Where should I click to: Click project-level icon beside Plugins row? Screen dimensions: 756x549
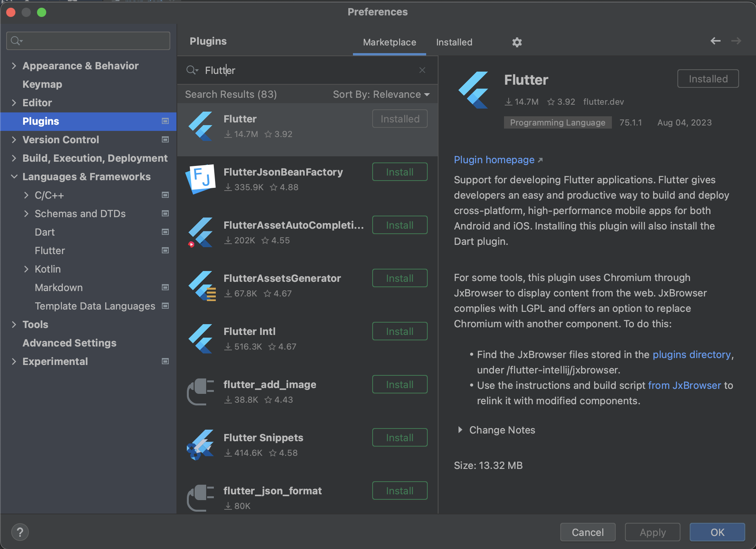pos(165,121)
